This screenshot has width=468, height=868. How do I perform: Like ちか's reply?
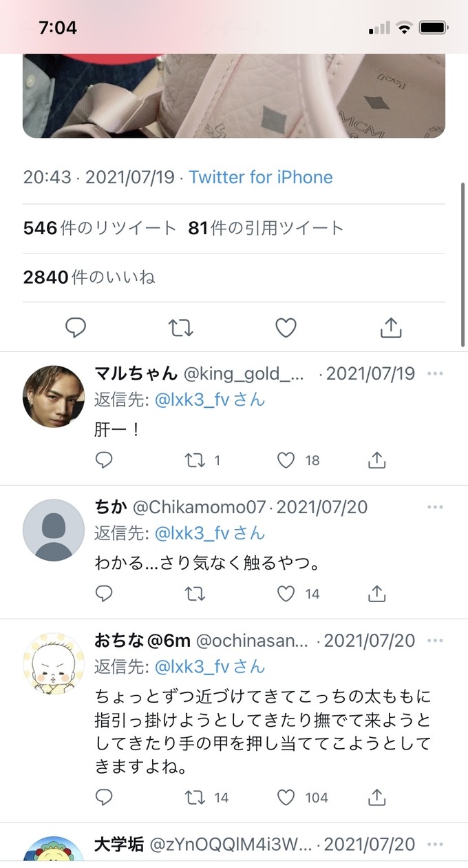click(x=286, y=592)
